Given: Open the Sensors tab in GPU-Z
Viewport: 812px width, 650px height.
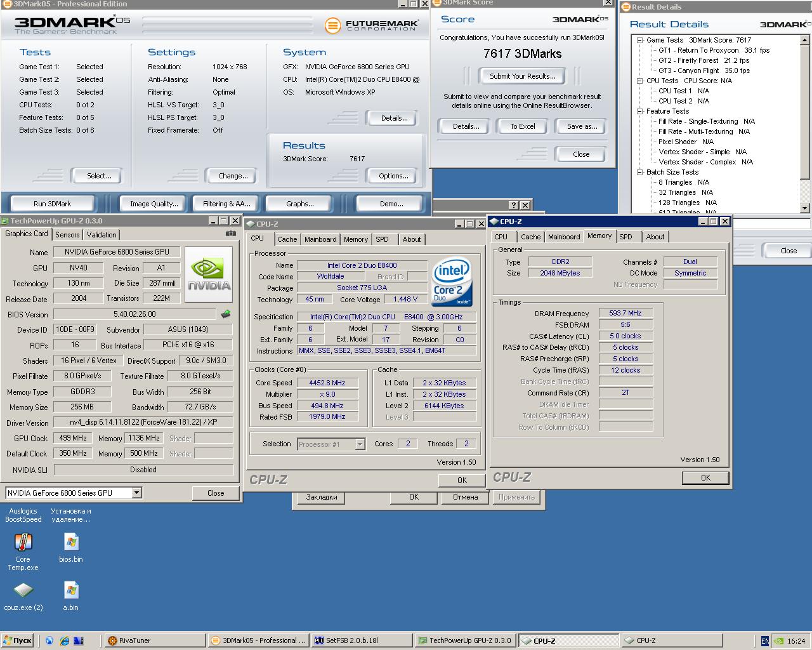Looking at the screenshot, I should 67,235.
